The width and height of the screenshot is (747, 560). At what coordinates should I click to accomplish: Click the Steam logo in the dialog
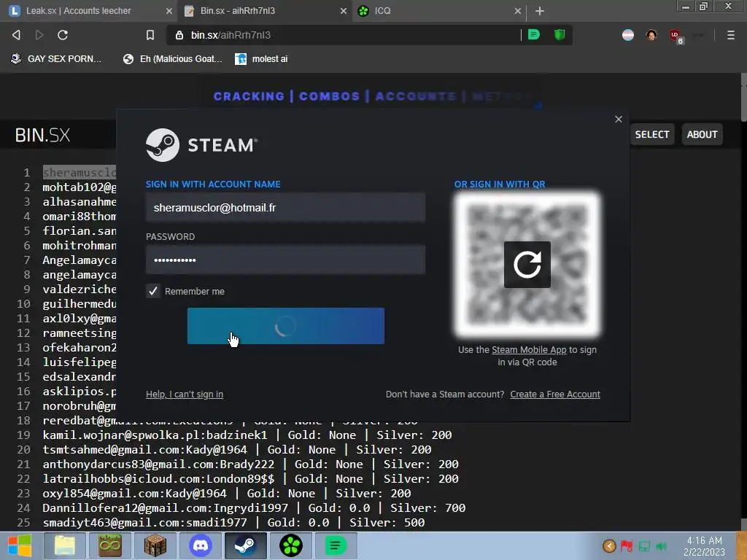201,145
